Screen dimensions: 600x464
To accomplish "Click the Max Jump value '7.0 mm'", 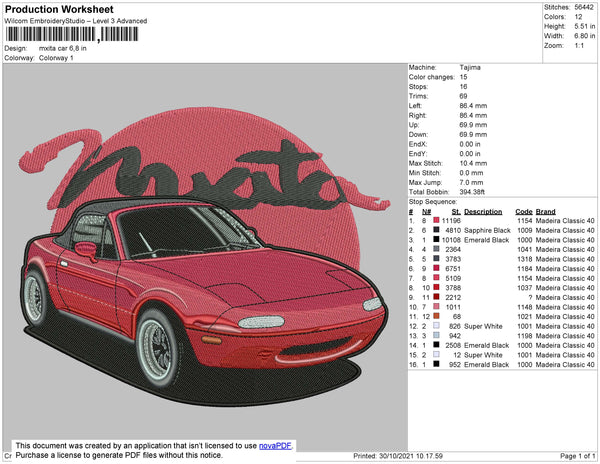I will (471, 182).
